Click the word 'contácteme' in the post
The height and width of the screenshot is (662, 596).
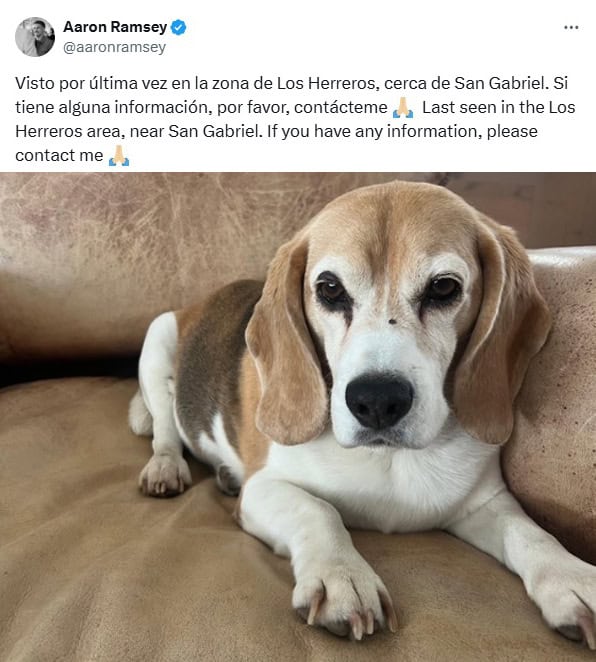(x=341, y=107)
